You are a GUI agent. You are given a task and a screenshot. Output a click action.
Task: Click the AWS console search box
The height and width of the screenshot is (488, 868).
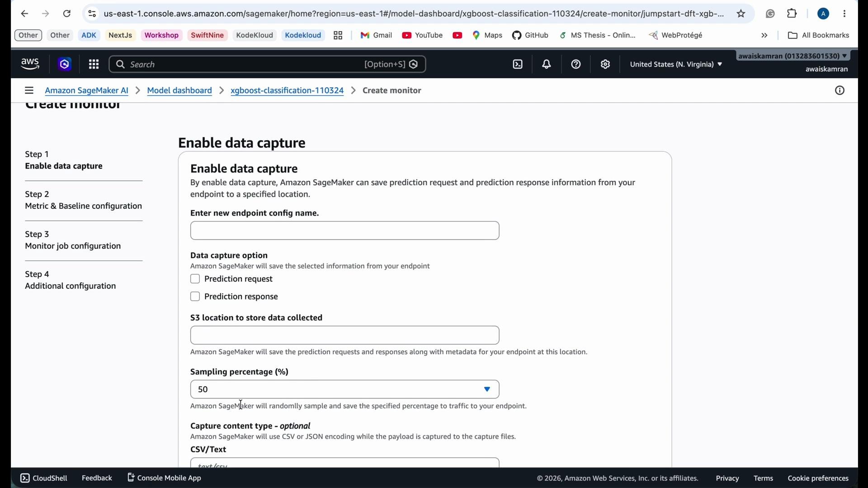(268, 65)
